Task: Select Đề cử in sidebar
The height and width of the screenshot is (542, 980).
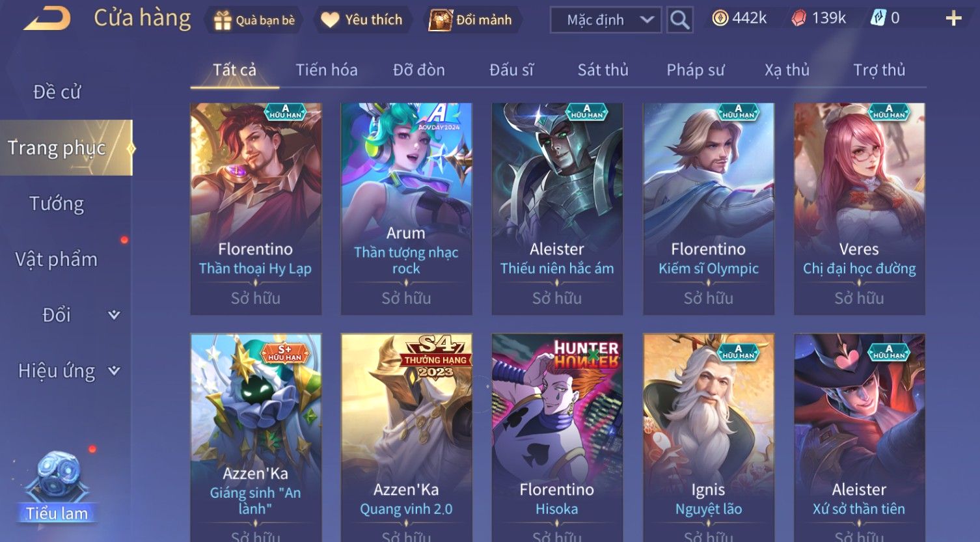Action: click(x=57, y=92)
